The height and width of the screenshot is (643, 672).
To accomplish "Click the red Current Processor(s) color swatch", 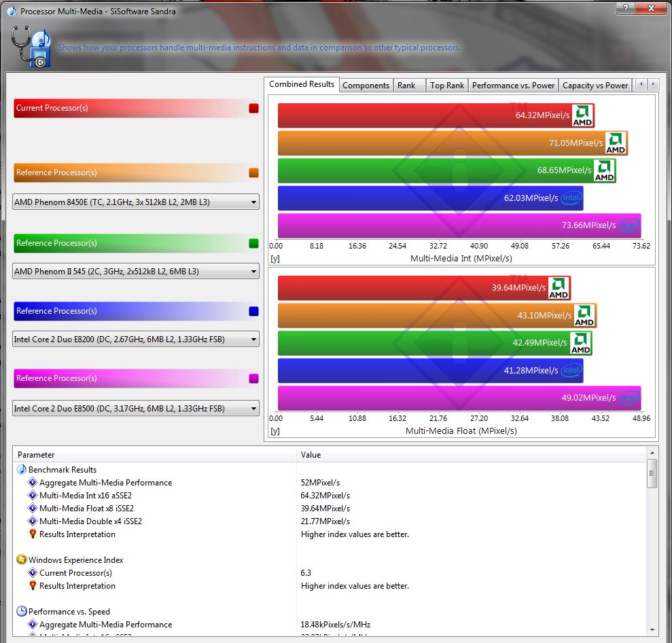I will click(x=253, y=108).
